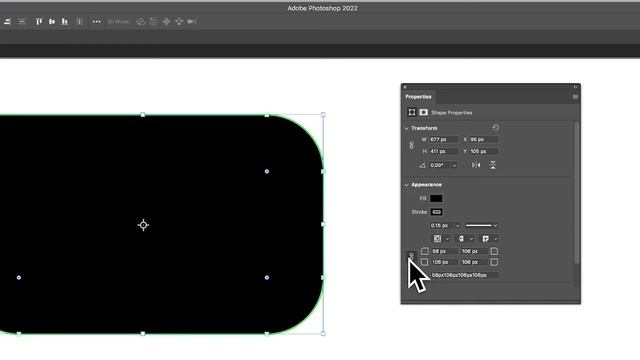Open the rotation angle dropdown

454,165
